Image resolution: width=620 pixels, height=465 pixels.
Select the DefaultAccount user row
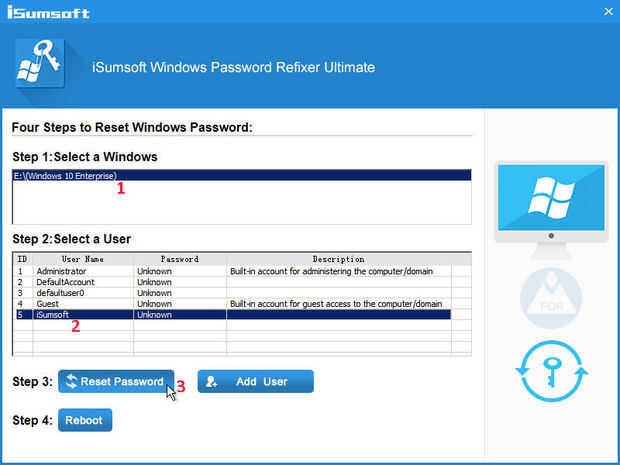click(x=233, y=282)
